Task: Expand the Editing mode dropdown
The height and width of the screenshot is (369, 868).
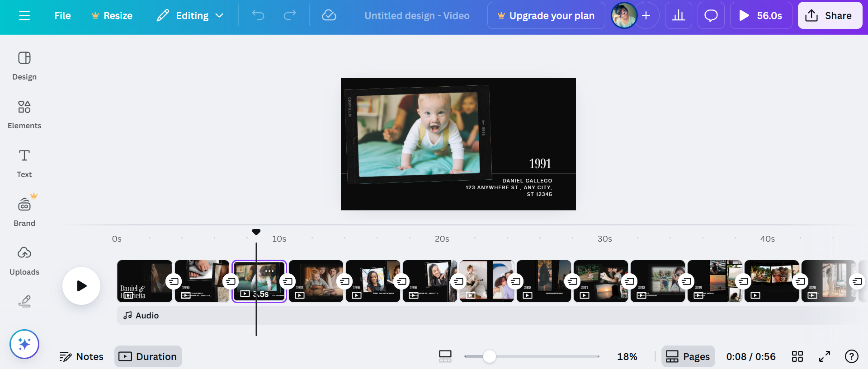Action: [190, 16]
